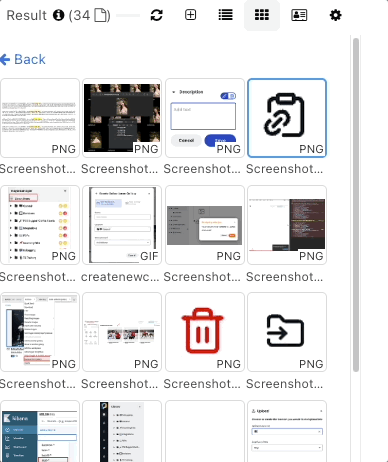Select the dark sidebar library thumbnail
The width and height of the screenshot is (388, 462).
122,431
